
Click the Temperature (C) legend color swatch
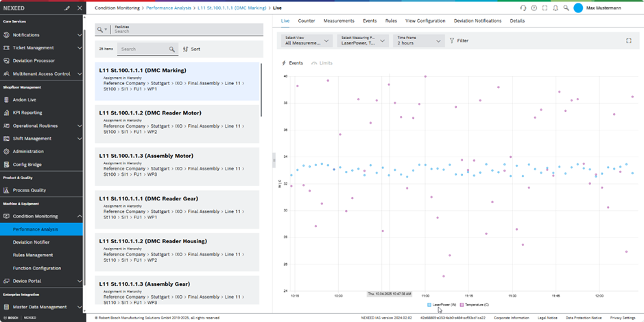pyautogui.click(x=462, y=304)
